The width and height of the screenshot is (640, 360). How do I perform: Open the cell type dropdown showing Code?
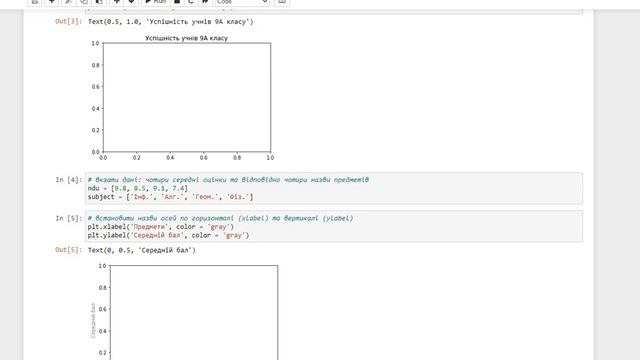click(x=242, y=2)
